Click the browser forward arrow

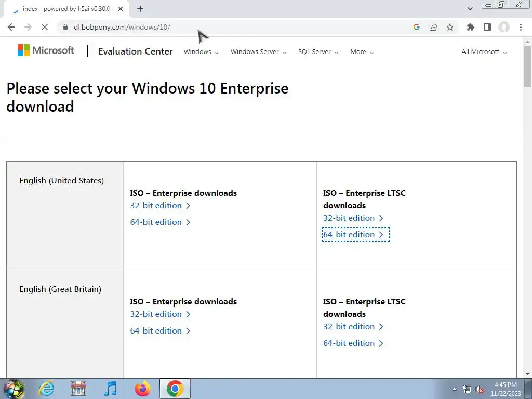[28, 27]
